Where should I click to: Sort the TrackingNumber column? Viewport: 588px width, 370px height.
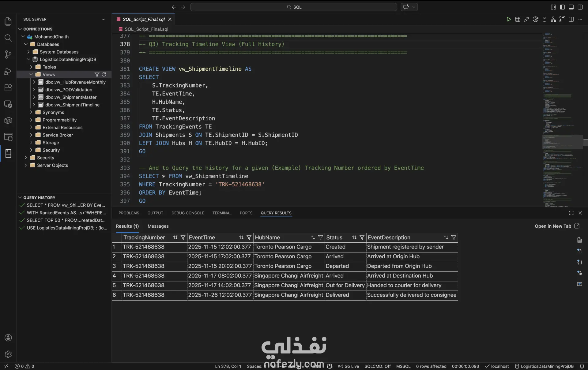pyautogui.click(x=175, y=237)
